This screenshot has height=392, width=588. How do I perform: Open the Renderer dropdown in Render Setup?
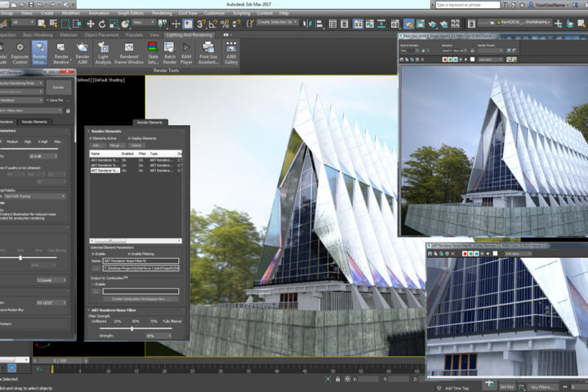pos(21,100)
